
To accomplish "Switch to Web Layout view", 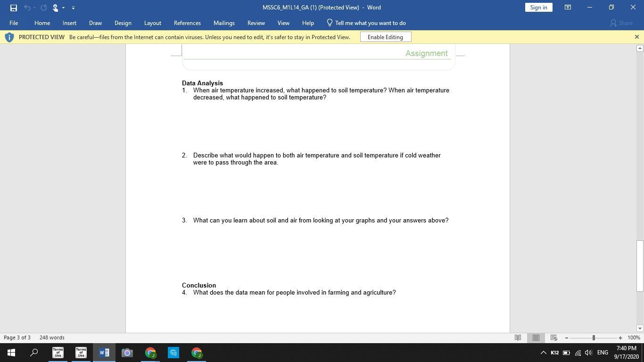I will (553, 337).
